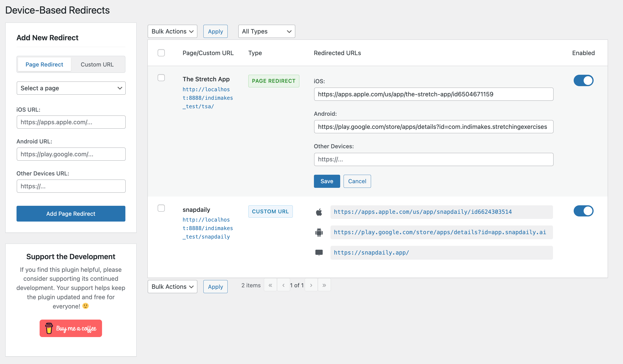The width and height of the screenshot is (623, 364).
Task: Click the '2 items' count text
Action: 251,285
